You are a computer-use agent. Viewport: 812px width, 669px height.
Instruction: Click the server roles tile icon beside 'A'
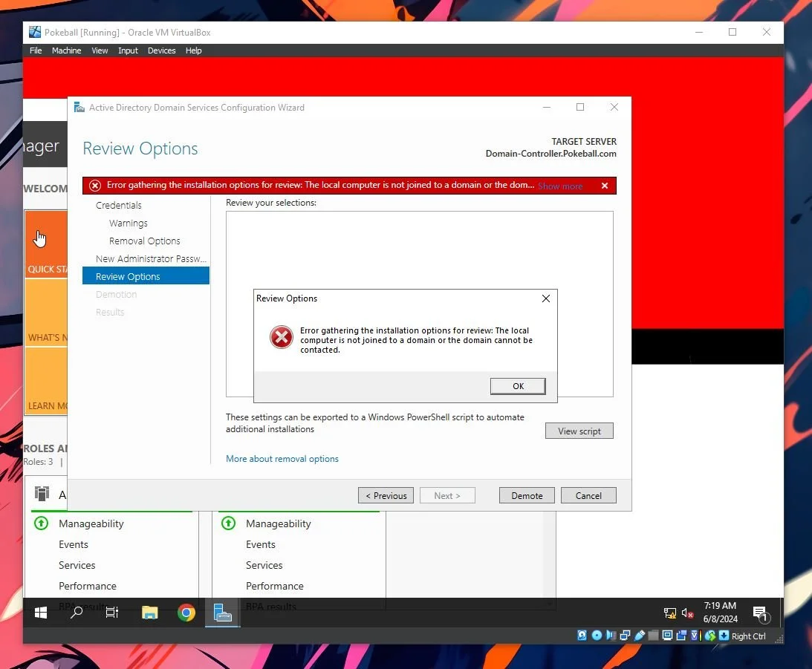(42, 493)
